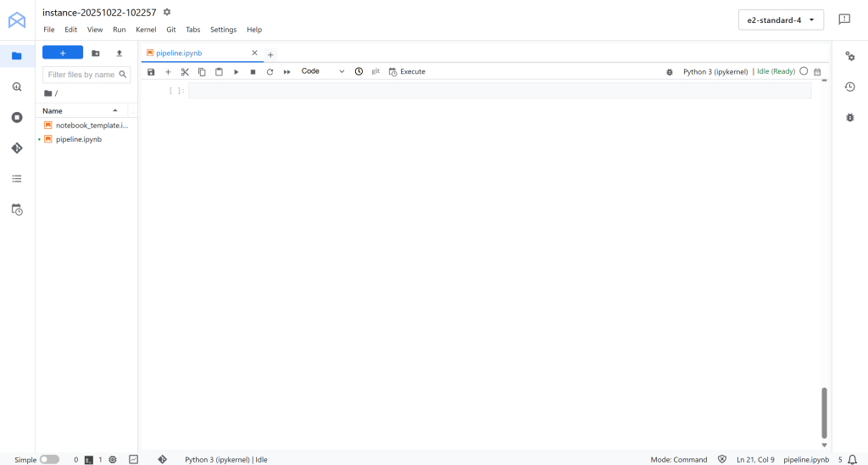Viewport: 868px width, 465px height.
Task: Enable debugger bug icon in notebook toolbar
Action: 670,72
